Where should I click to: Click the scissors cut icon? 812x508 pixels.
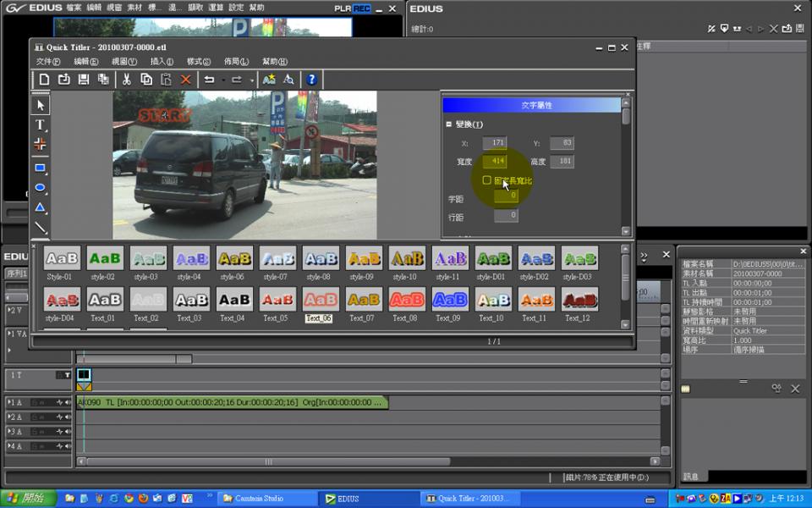[126, 80]
